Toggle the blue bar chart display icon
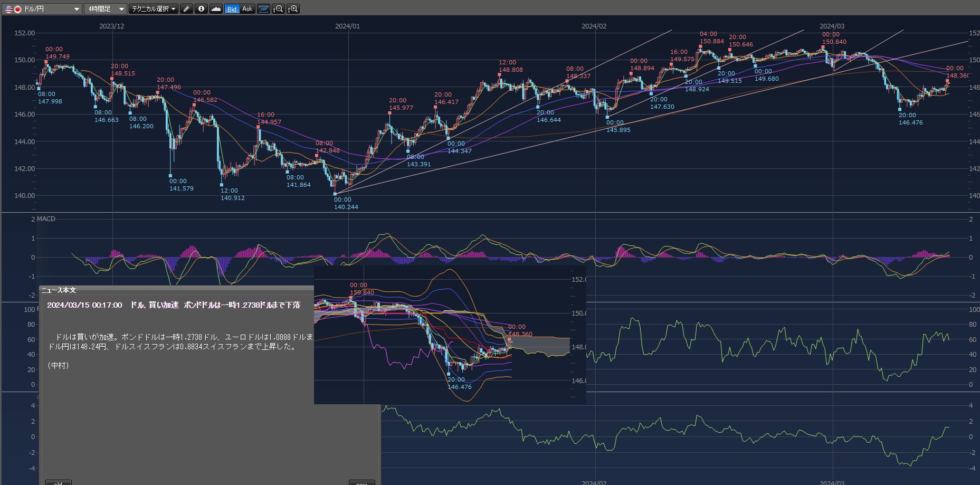 coord(263,9)
